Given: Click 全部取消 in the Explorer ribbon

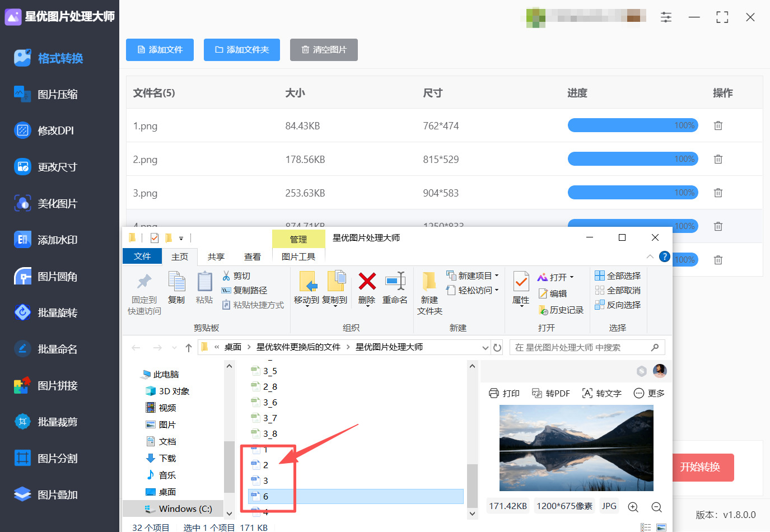Looking at the screenshot, I should tap(618, 291).
